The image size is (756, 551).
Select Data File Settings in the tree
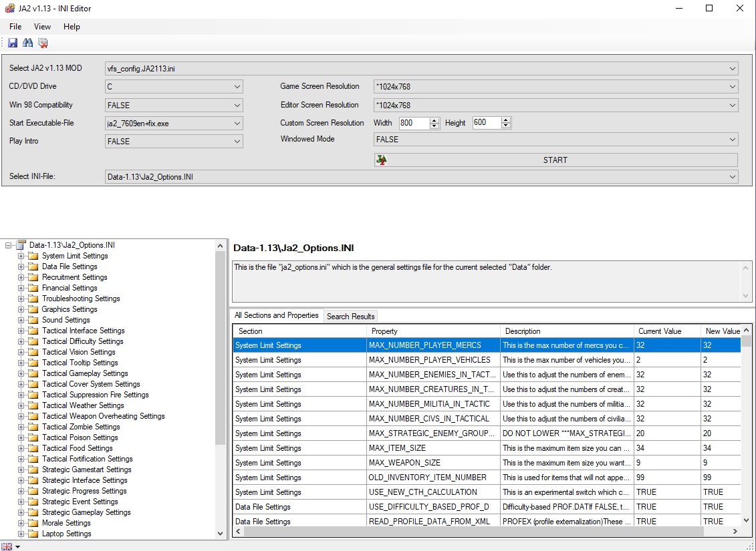click(70, 266)
